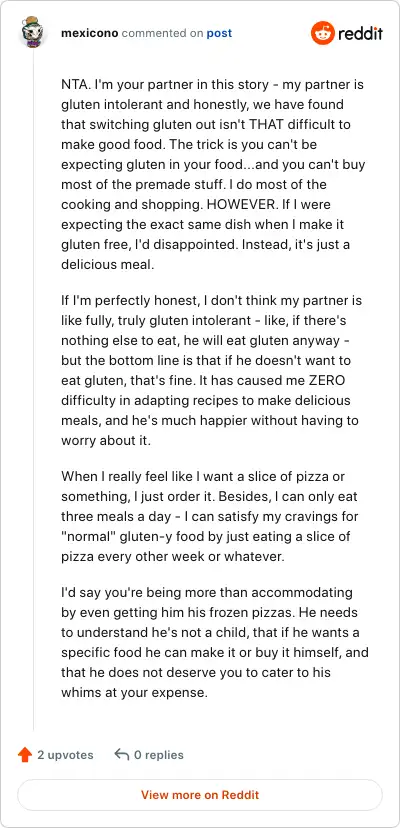Screen dimensions: 400x828
Task: Click the "2 upvotes" count label
Action: pos(65,755)
